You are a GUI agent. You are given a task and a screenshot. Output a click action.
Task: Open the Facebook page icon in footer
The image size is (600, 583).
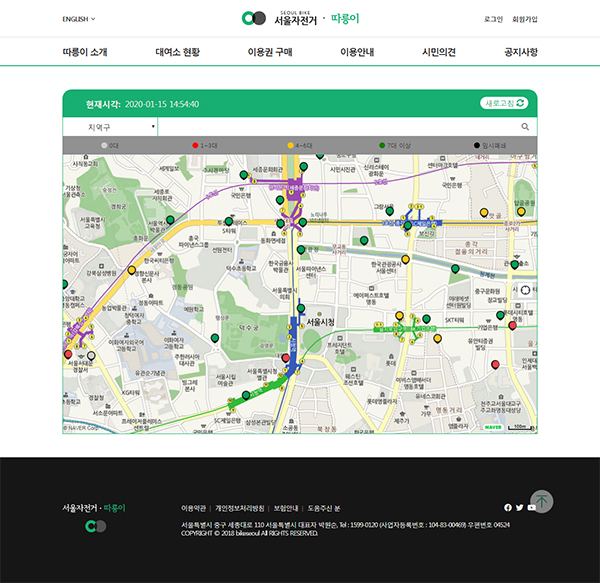[x=508, y=507]
